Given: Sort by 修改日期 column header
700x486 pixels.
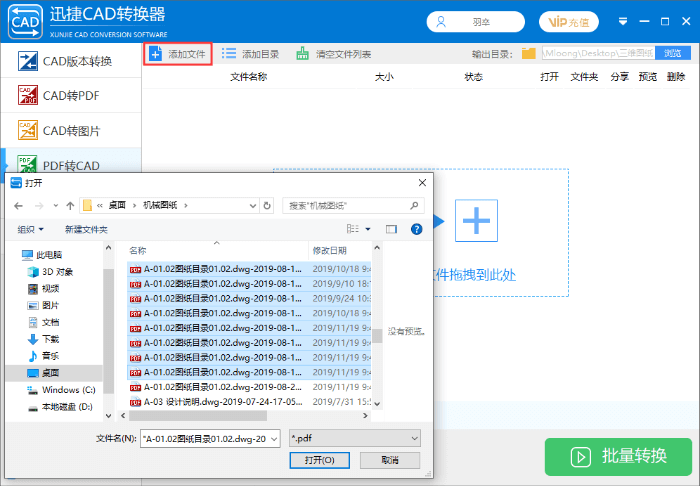Looking at the screenshot, I should (329, 251).
